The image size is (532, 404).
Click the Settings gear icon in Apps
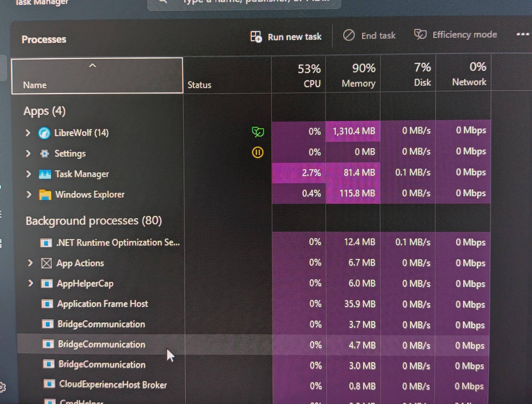pyautogui.click(x=45, y=153)
